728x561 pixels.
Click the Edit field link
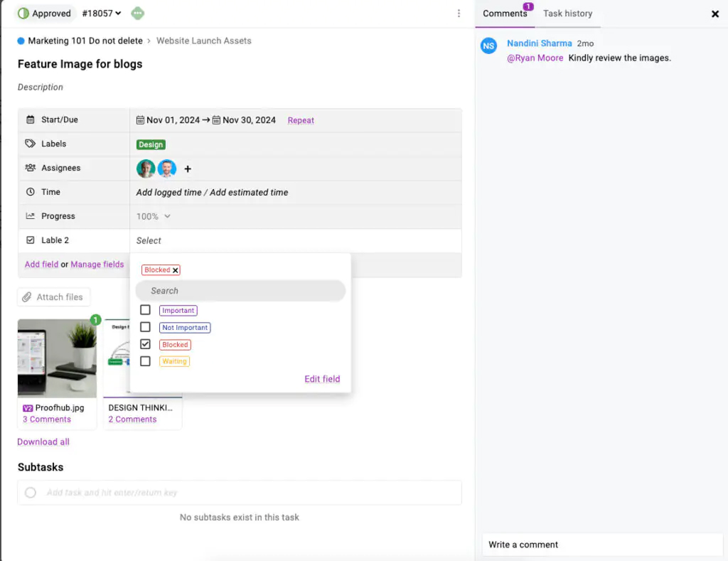coord(322,379)
